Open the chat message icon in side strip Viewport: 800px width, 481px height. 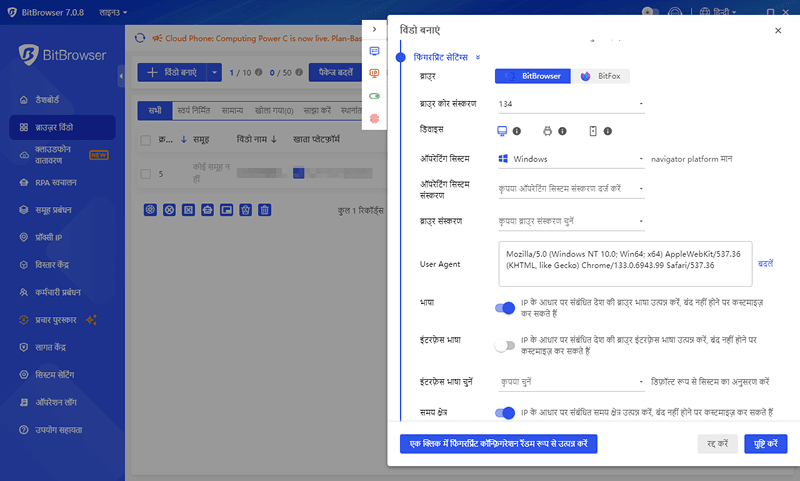pyautogui.click(x=375, y=51)
